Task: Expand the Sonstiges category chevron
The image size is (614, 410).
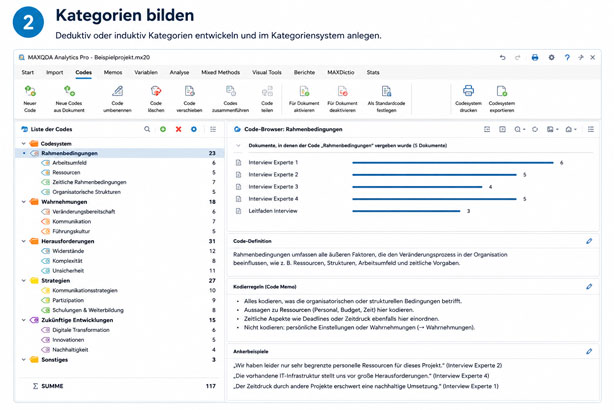Action: click(x=23, y=360)
